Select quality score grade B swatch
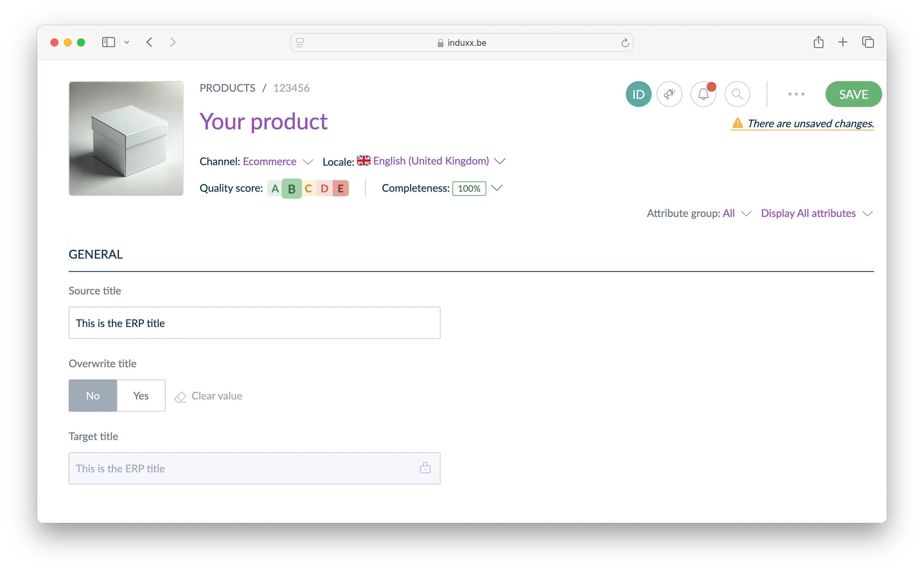The width and height of the screenshot is (924, 572). coord(291,188)
